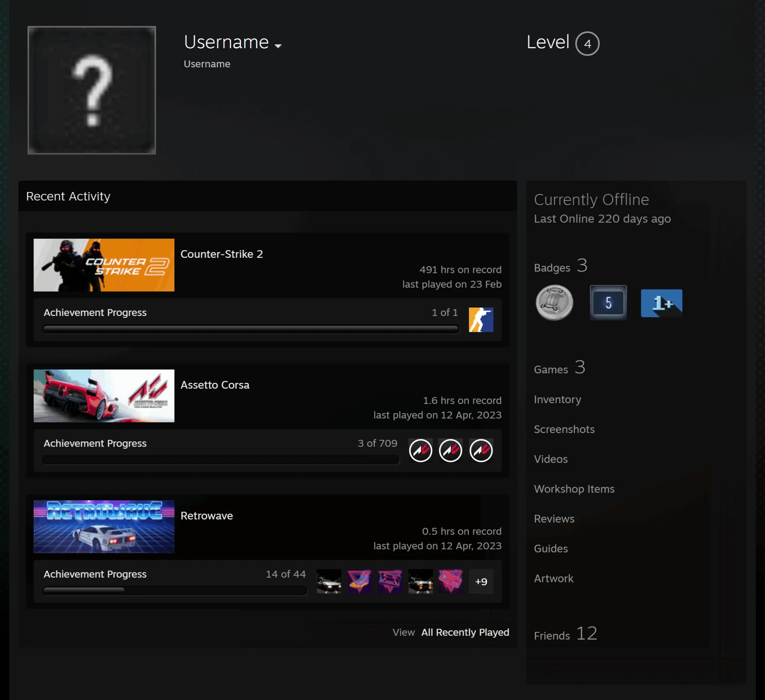Image resolution: width=765 pixels, height=700 pixels.
Task: Click the 5 years of service badge
Action: click(608, 303)
